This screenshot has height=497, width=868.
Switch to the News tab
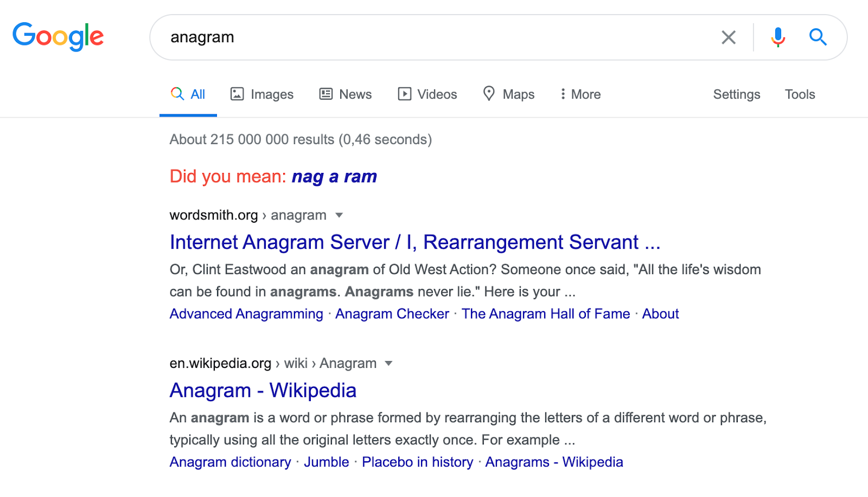click(x=346, y=94)
